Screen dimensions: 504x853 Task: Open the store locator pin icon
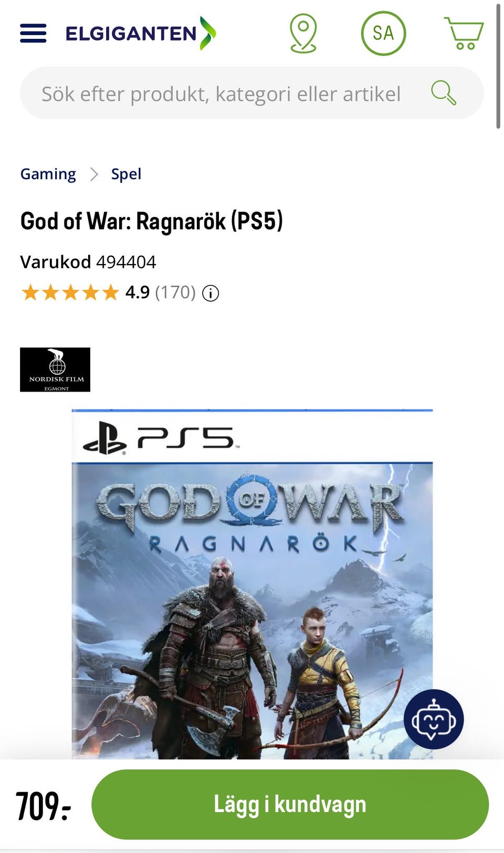pyautogui.click(x=303, y=34)
